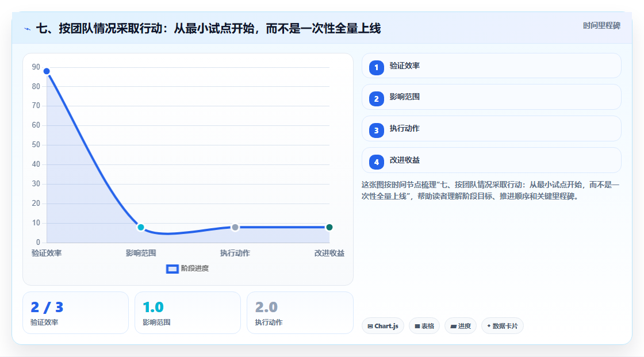The width and height of the screenshot is (644, 357).
Task: Click the 表格 tag
Action: click(x=424, y=326)
